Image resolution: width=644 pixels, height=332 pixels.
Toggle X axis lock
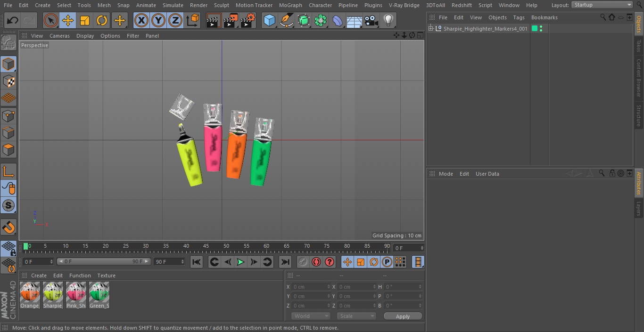coord(141,21)
